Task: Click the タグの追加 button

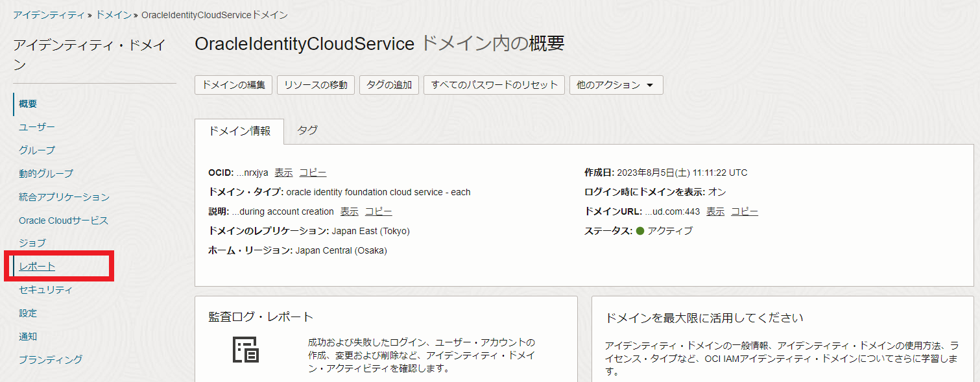Action: (x=389, y=85)
